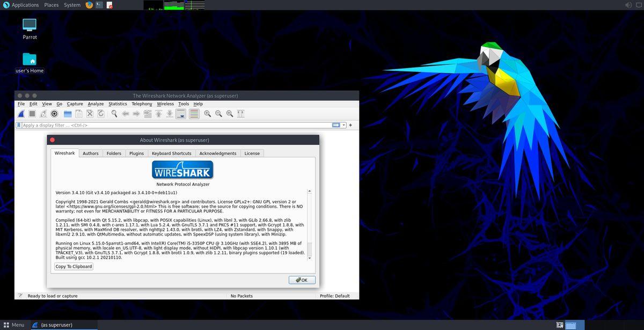
Task: Click the stop capture square icon
Action: (x=32, y=114)
